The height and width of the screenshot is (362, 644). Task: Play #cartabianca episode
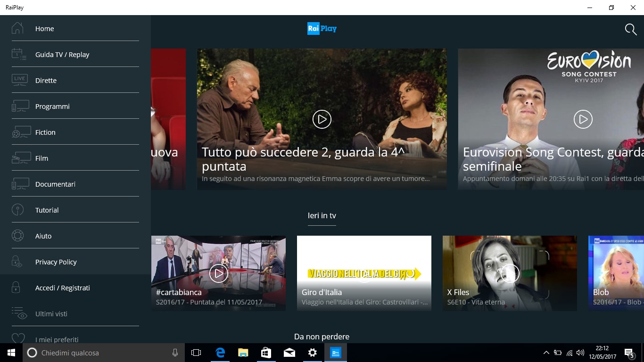[x=218, y=273]
